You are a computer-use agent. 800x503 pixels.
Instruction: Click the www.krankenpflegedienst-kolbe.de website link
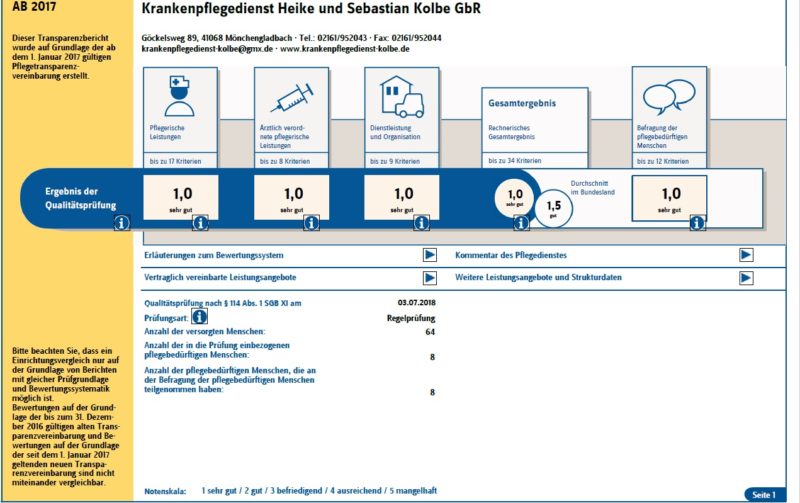[x=345, y=49]
